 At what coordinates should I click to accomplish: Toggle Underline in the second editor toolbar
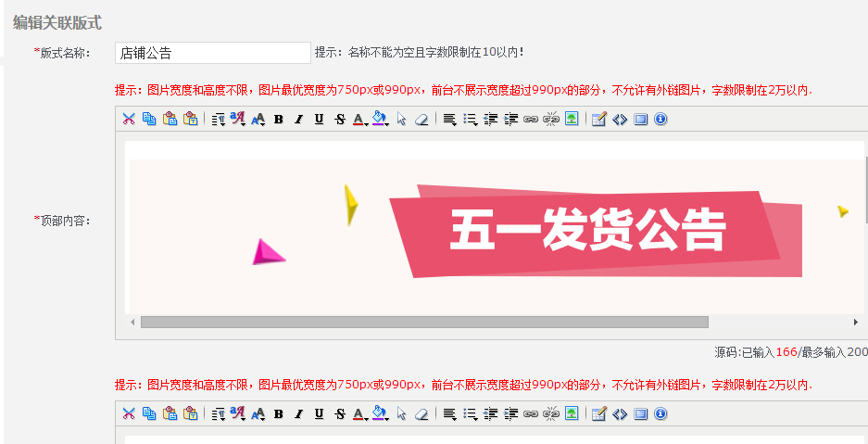point(319,413)
